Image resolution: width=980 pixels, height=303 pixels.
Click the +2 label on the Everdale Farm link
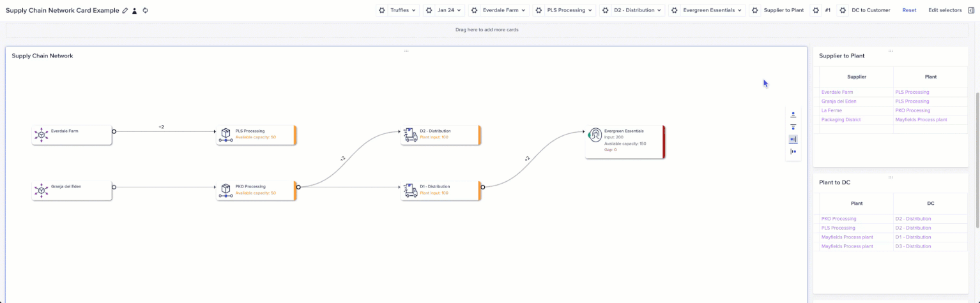click(162, 127)
